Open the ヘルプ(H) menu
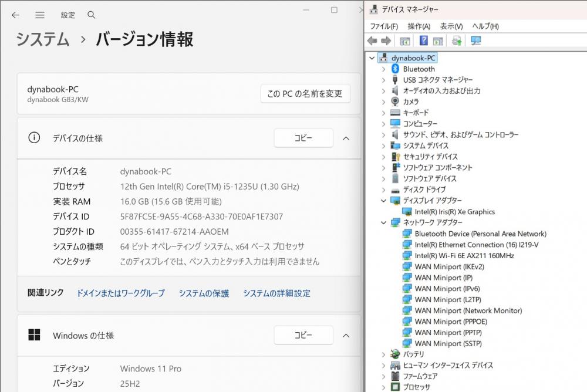 pos(485,26)
